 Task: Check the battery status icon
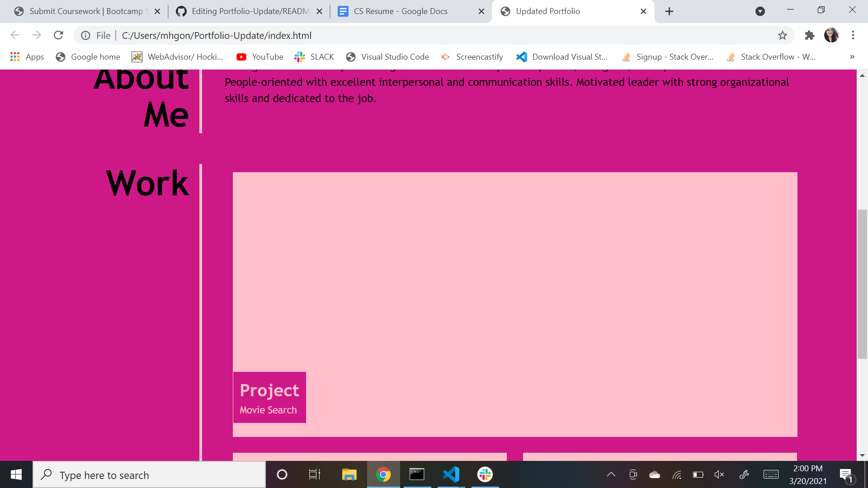(x=698, y=474)
